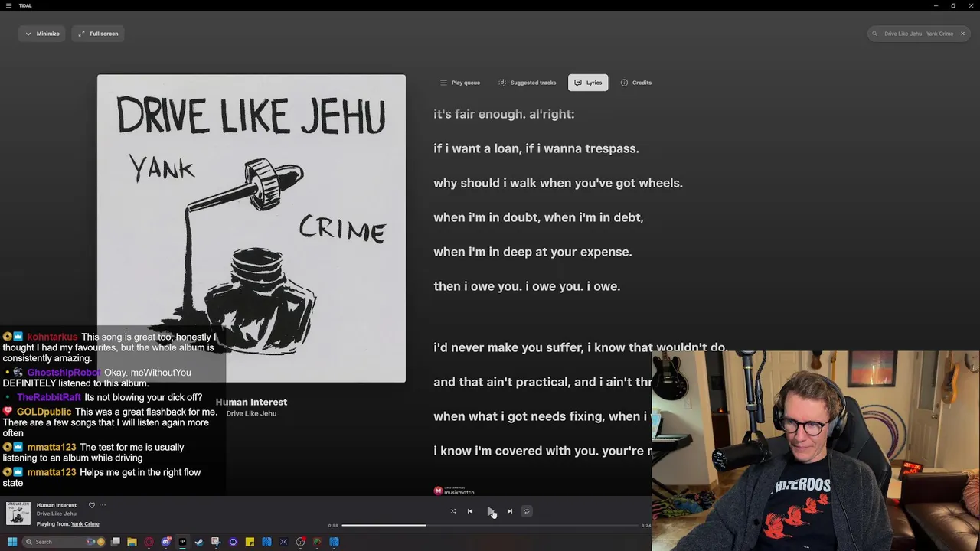The height and width of the screenshot is (551, 980).
Task: Open Discord from the taskbar
Action: pos(166,542)
